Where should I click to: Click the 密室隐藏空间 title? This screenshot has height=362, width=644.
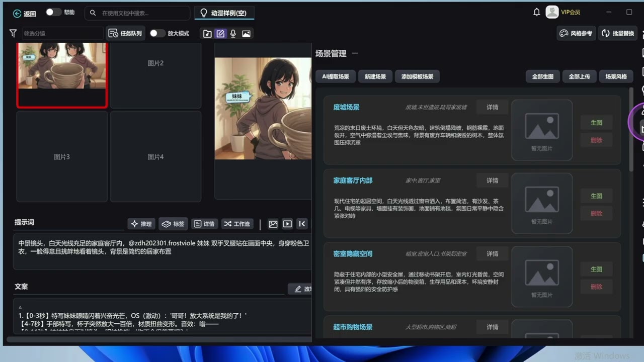pos(353,254)
